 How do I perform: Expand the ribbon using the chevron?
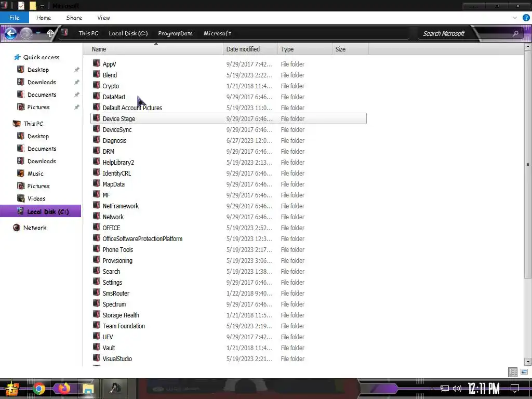click(x=515, y=18)
